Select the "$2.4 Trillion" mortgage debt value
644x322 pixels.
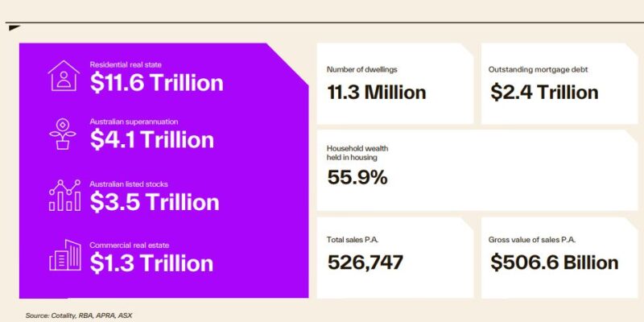[544, 93]
